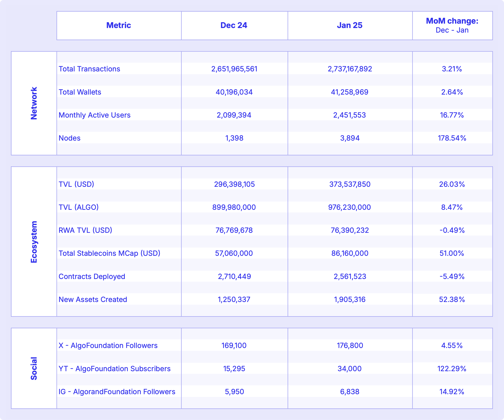Image resolution: width=504 pixels, height=420 pixels.
Task: Click the value 2,737,167,892
Action: pyautogui.click(x=350, y=69)
